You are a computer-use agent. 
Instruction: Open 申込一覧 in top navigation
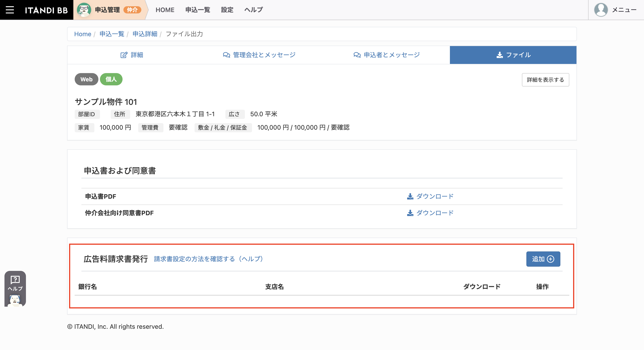pyautogui.click(x=197, y=10)
